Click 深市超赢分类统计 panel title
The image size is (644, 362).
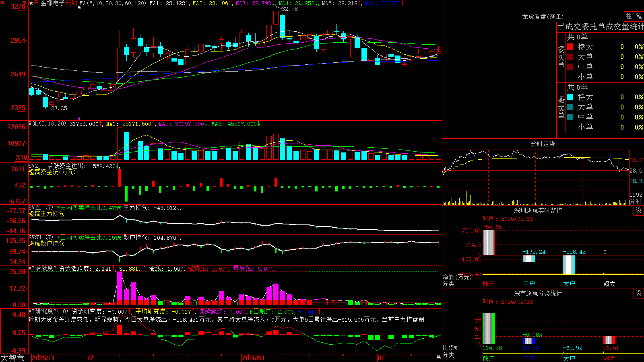pos(538,293)
